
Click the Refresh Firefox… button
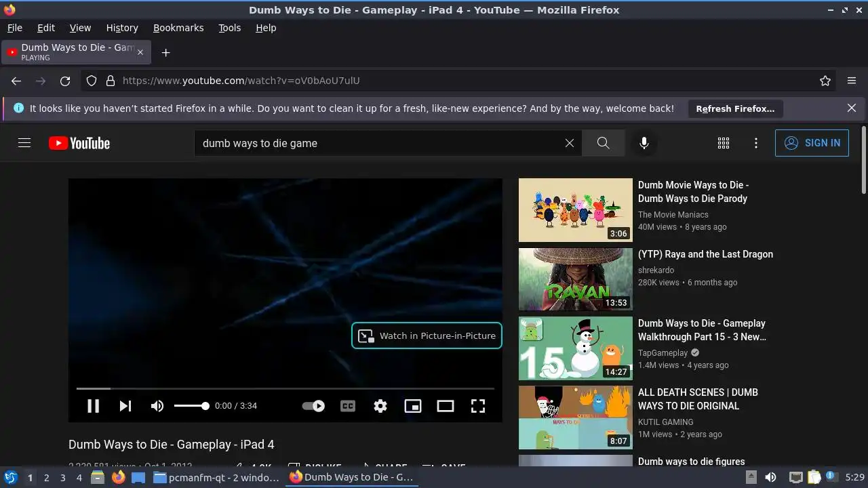(735, 108)
